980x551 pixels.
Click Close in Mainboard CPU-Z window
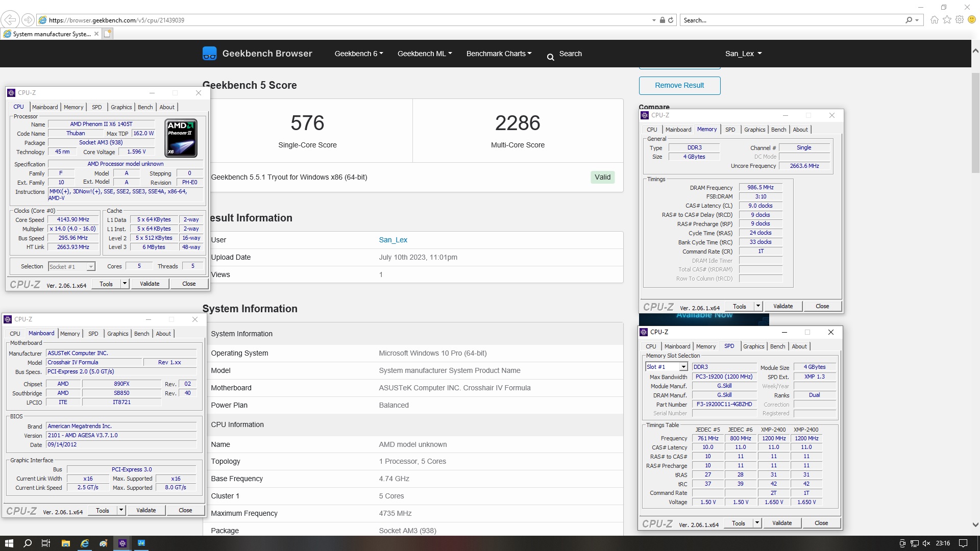point(185,510)
